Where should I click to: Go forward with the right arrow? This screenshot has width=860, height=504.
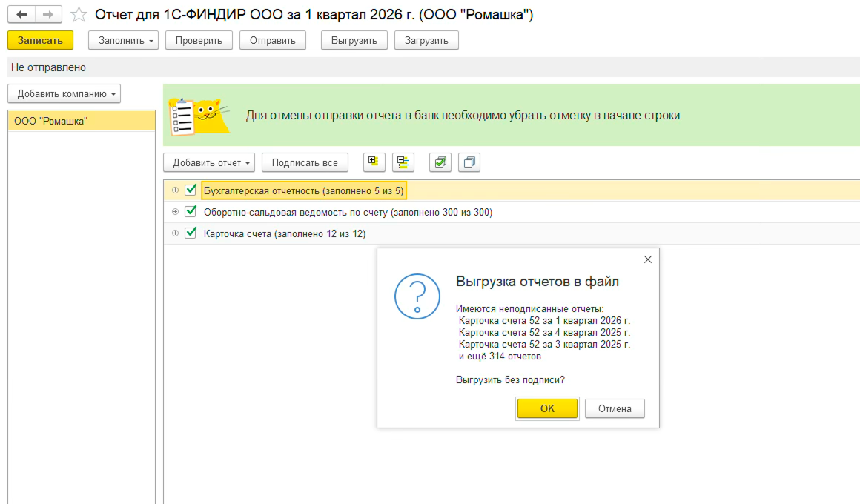(x=48, y=14)
